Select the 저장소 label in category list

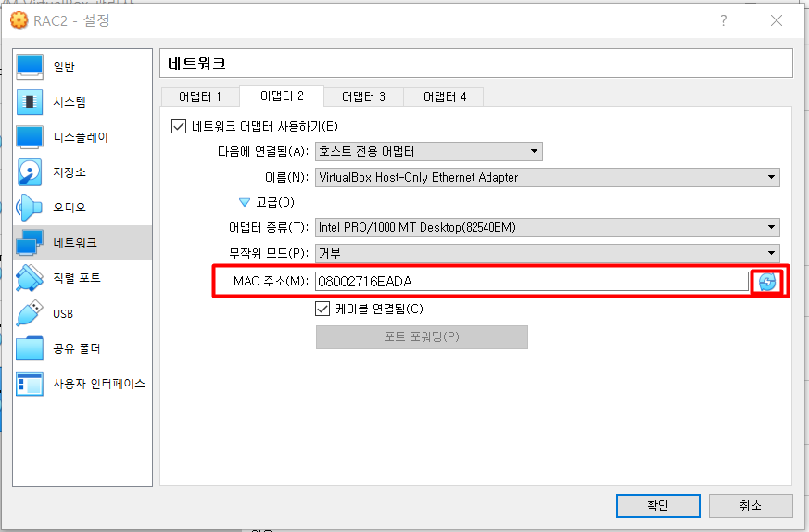tap(70, 172)
